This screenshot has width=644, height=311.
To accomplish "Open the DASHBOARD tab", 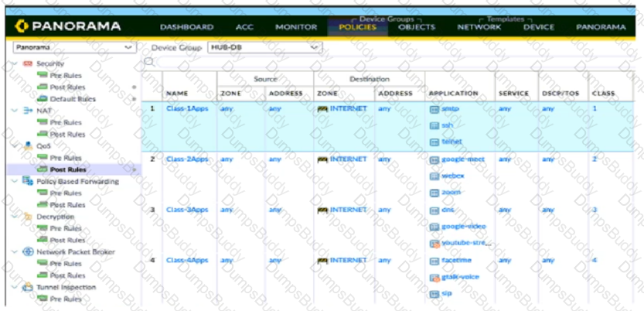I will (186, 27).
